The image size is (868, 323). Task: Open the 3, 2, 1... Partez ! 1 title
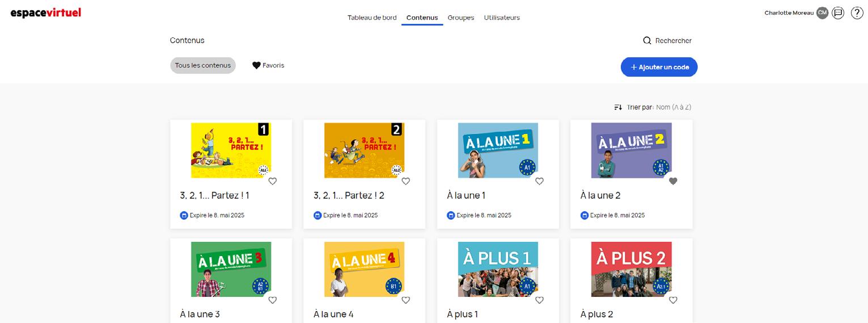(215, 195)
